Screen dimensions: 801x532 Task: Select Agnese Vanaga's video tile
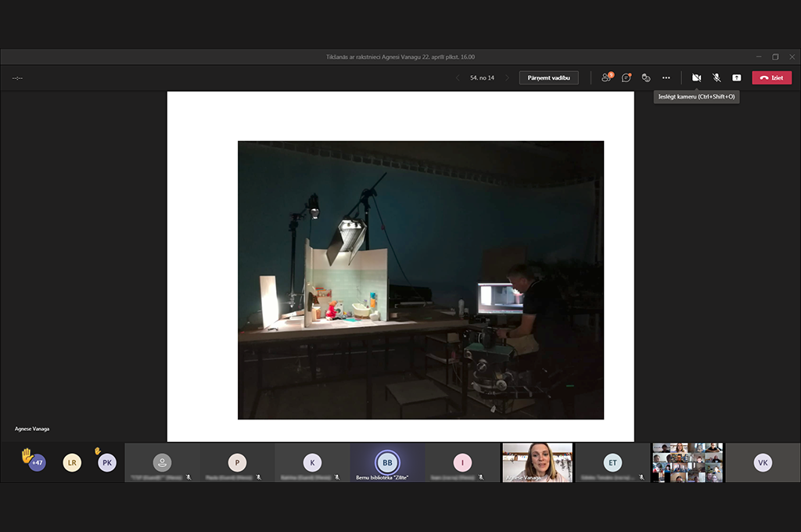(x=537, y=462)
